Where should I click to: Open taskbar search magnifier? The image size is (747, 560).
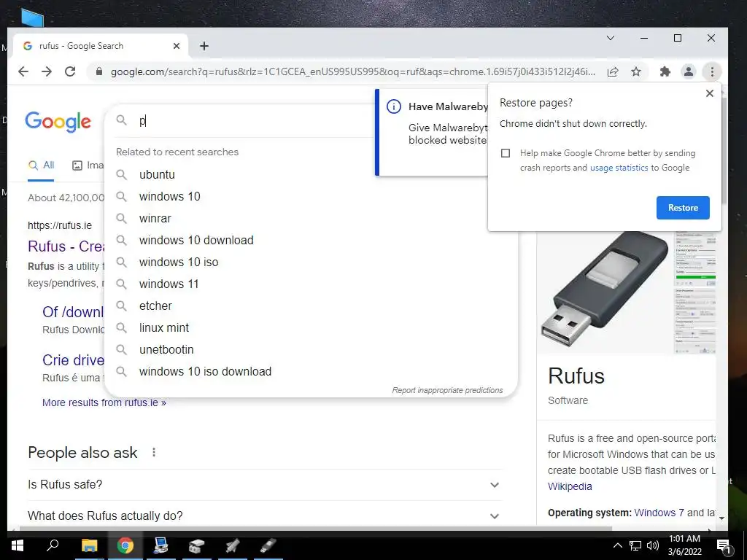click(x=53, y=545)
